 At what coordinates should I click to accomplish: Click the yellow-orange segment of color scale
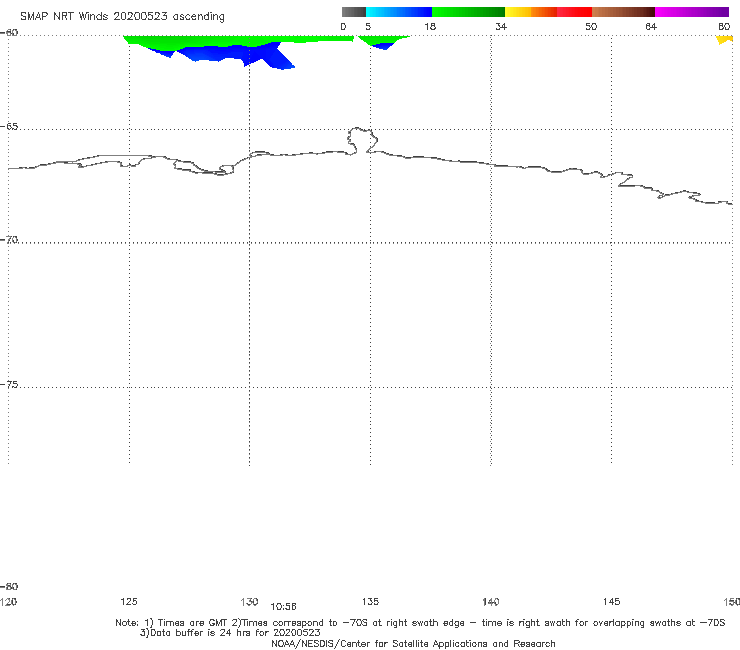531,12
